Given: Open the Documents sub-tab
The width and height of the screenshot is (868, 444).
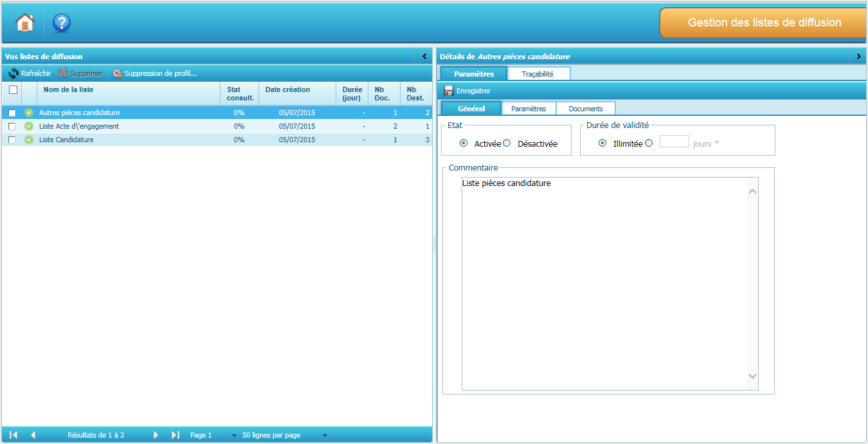Looking at the screenshot, I should coord(585,109).
